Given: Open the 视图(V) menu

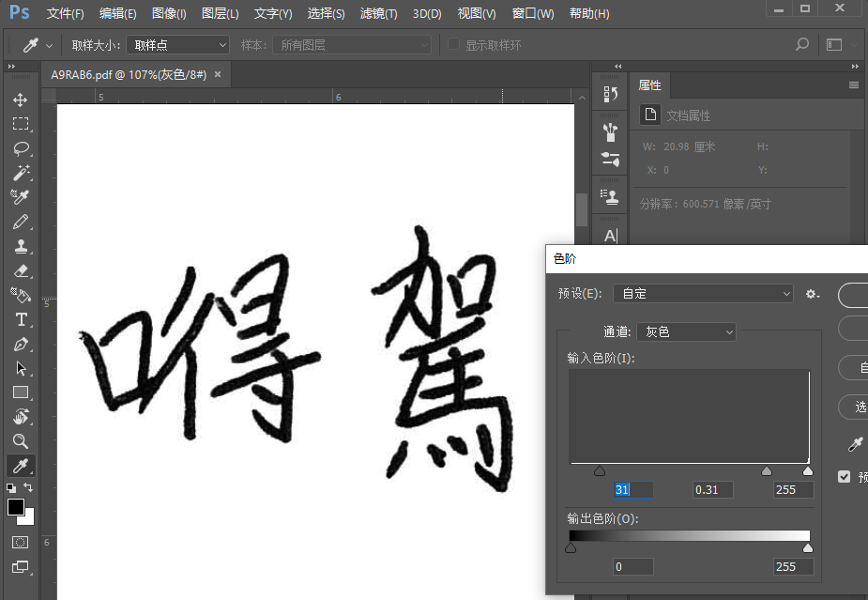Looking at the screenshot, I should [477, 13].
